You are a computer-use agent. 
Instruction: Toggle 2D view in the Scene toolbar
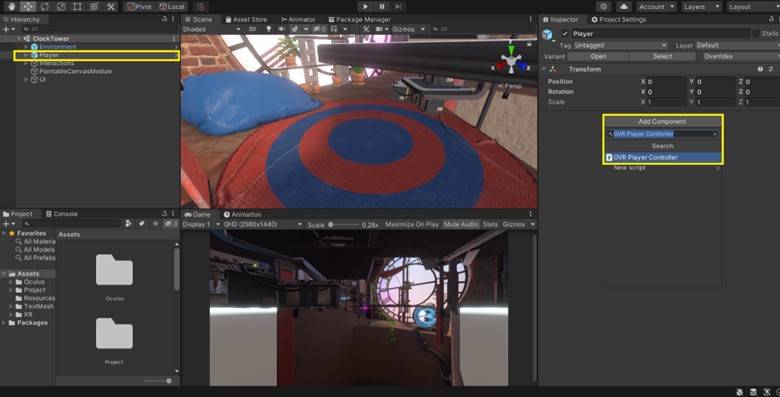[x=252, y=29]
